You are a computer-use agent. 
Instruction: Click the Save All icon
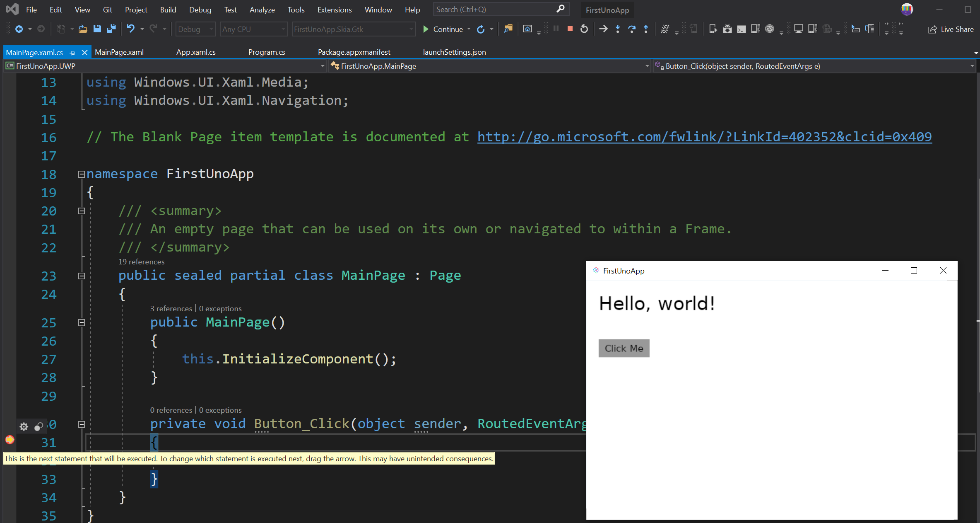(x=111, y=29)
